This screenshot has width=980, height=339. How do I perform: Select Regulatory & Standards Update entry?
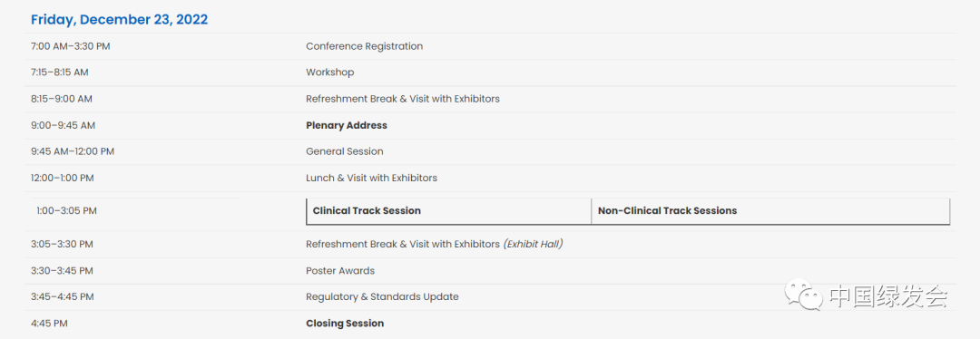(x=382, y=297)
